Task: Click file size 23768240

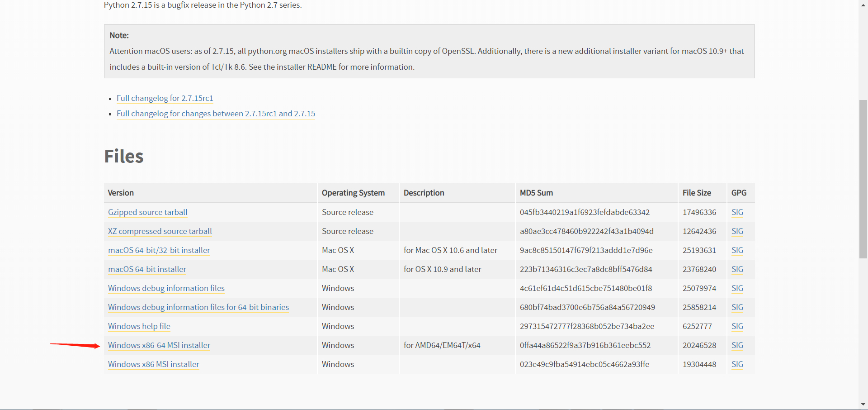Action: tap(699, 269)
